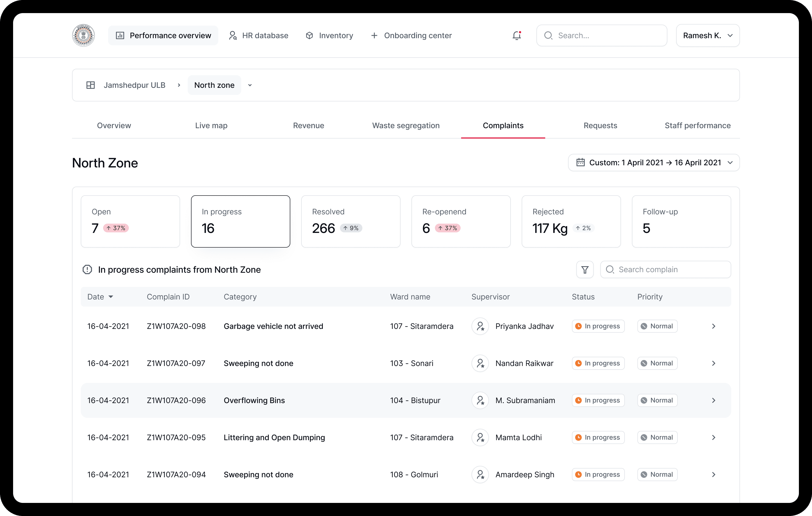The width and height of the screenshot is (812, 516).
Task: Expand the Ramesh K. user dropdown
Action: (707, 35)
